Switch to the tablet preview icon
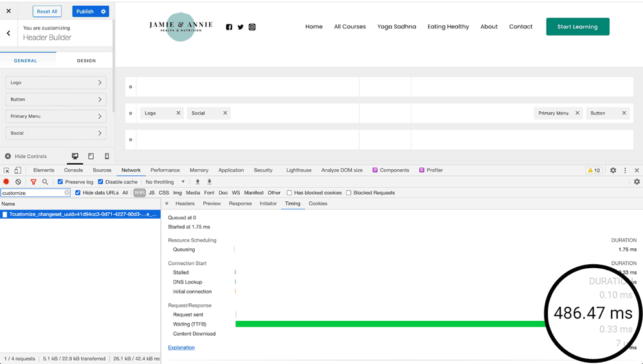 (91, 156)
